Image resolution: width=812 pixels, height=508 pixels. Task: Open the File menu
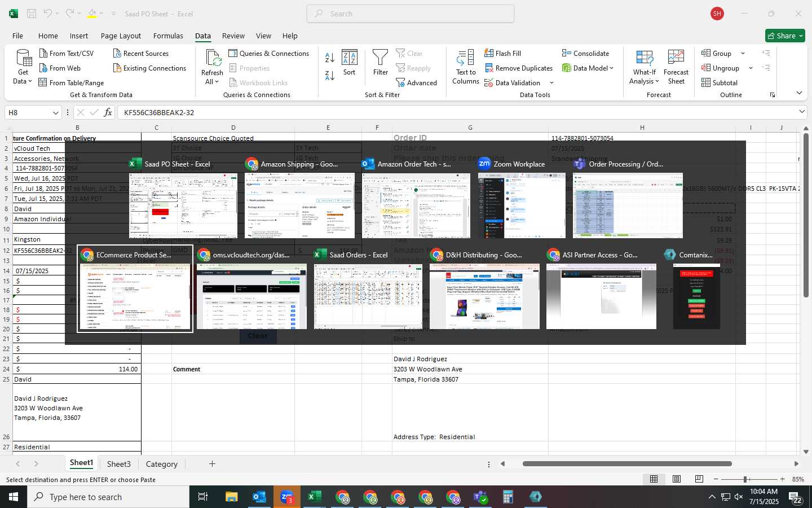(x=18, y=36)
